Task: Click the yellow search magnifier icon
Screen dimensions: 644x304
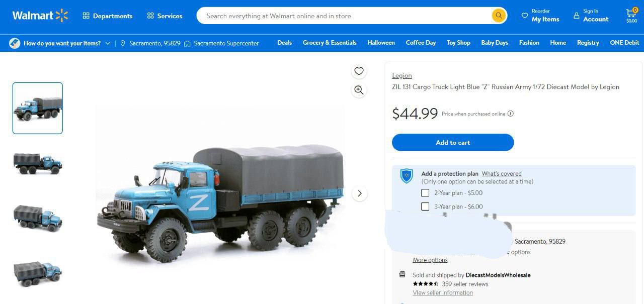Action: coord(498,16)
